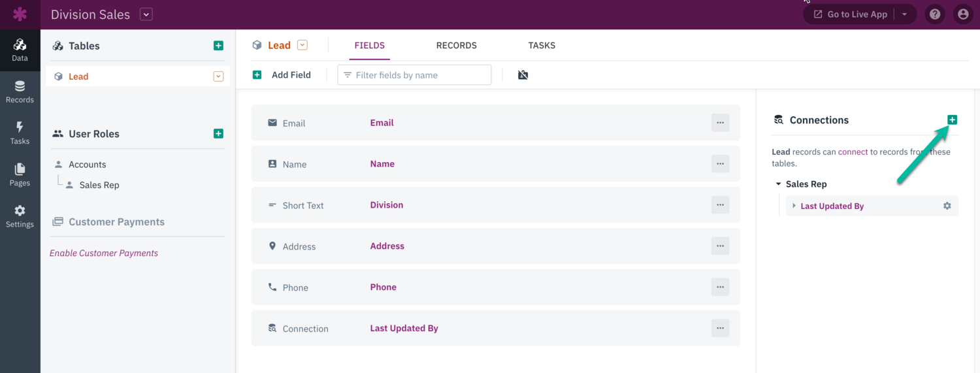Click the Tables section heading
The image size is (980, 373).
(84, 46)
